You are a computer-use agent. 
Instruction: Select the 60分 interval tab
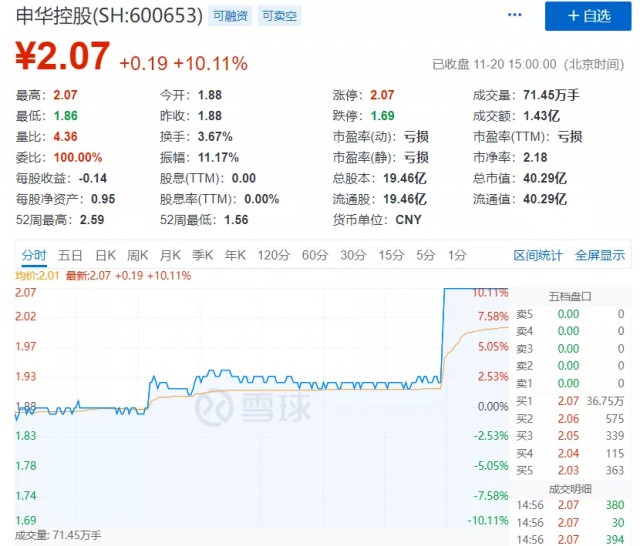315,255
